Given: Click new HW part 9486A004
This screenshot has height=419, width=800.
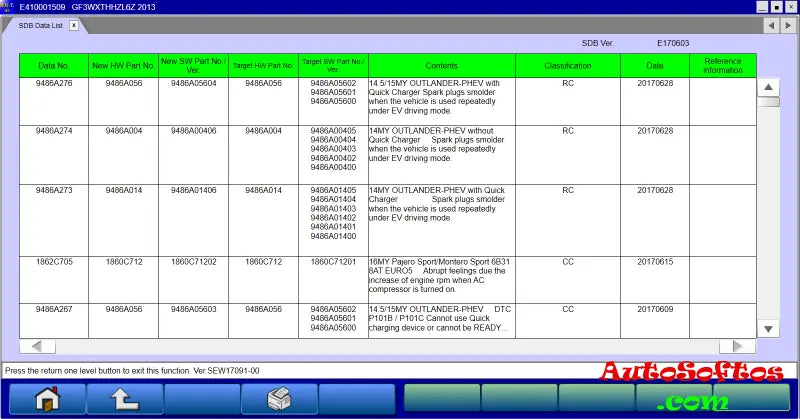Looking at the screenshot, I should click(123, 131).
